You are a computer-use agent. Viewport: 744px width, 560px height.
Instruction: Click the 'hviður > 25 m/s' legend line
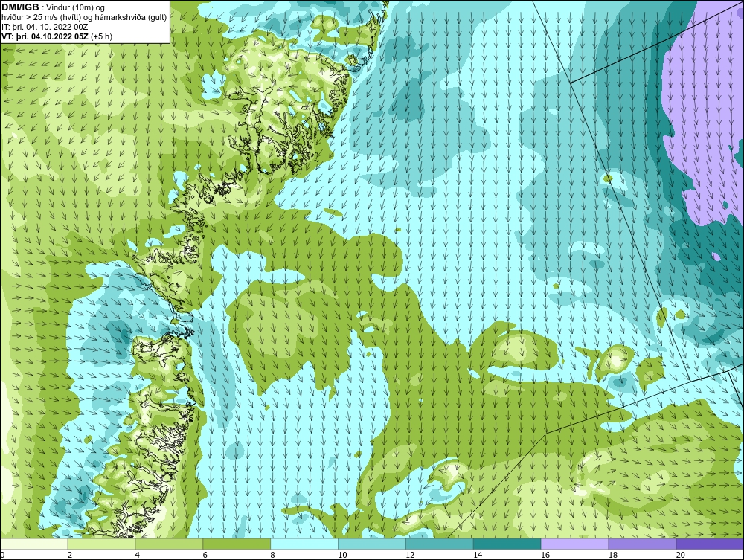84,17
